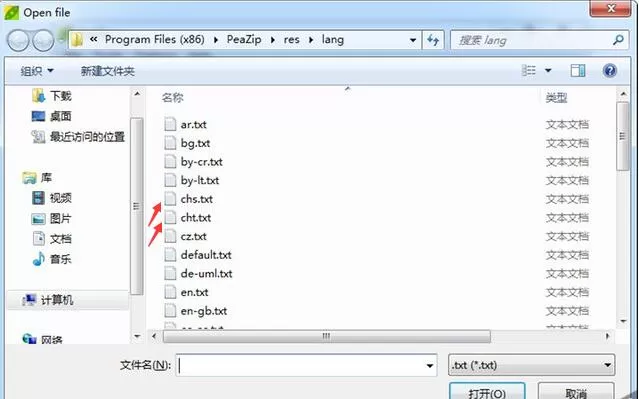639x399 pixels.
Task: Click the file icon of chs.txt
Action: coord(170,199)
